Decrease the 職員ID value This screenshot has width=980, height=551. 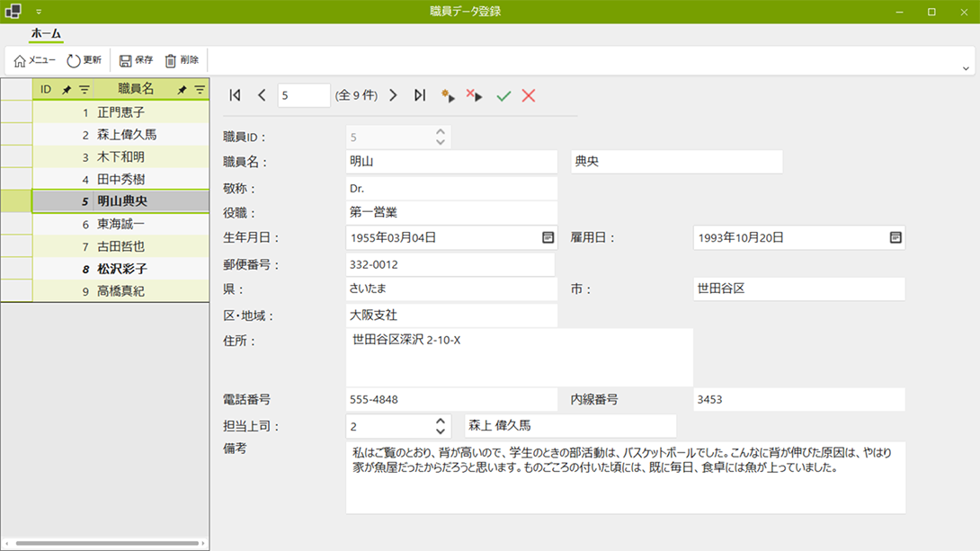pos(441,142)
